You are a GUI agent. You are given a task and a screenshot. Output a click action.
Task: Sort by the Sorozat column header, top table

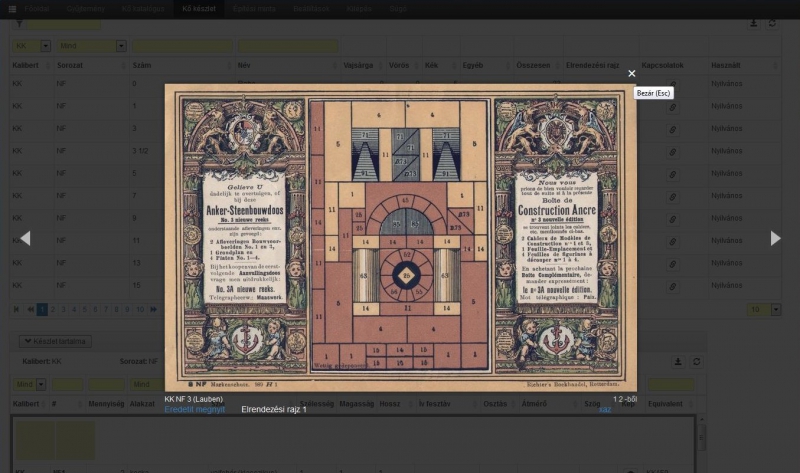coord(91,65)
